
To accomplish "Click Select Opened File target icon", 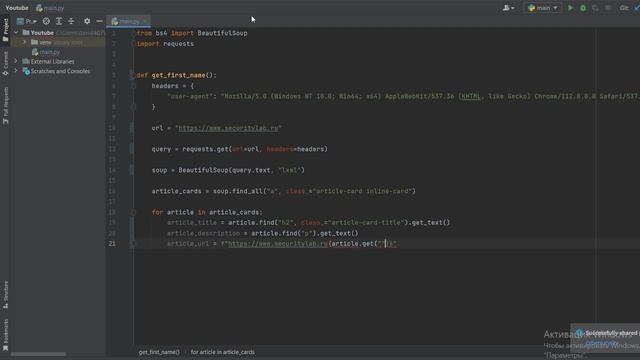I will point(46,21).
